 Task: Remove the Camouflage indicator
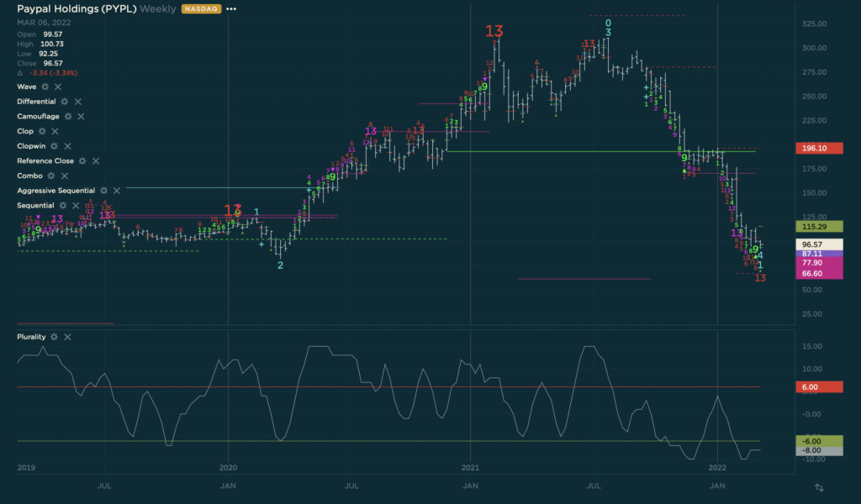click(82, 116)
